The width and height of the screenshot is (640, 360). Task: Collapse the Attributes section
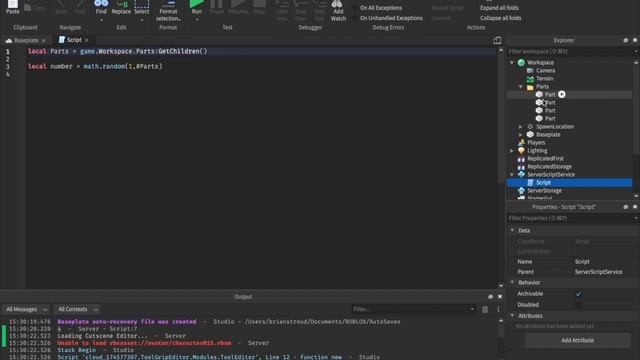(512, 316)
